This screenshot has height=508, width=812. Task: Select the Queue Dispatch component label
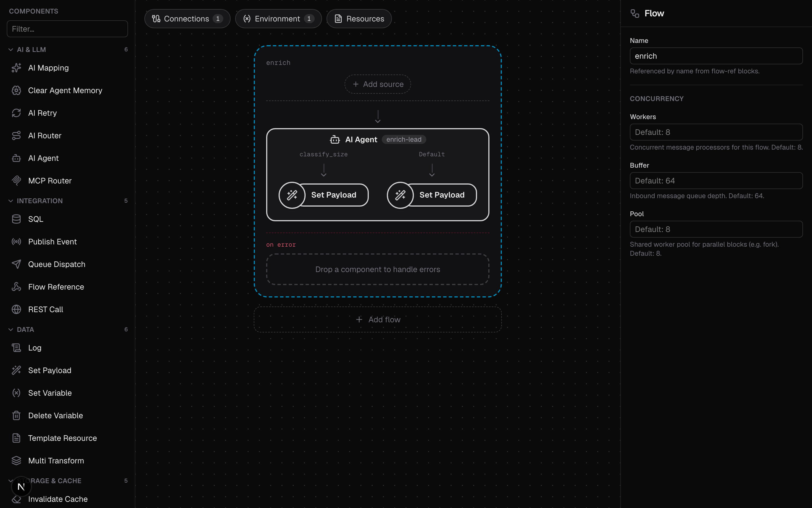point(57,264)
